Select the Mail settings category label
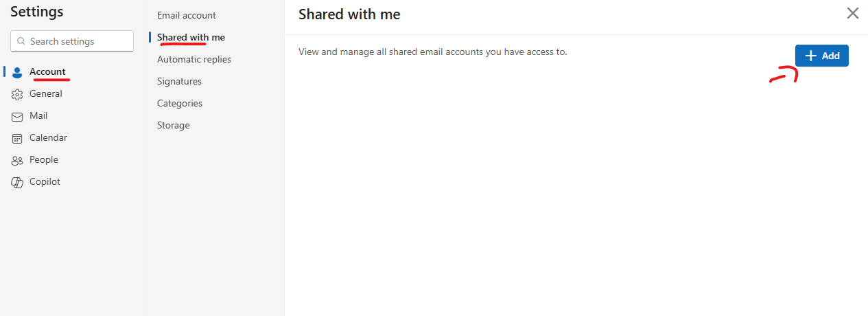The width and height of the screenshot is (868, 316). click(38, 116)
